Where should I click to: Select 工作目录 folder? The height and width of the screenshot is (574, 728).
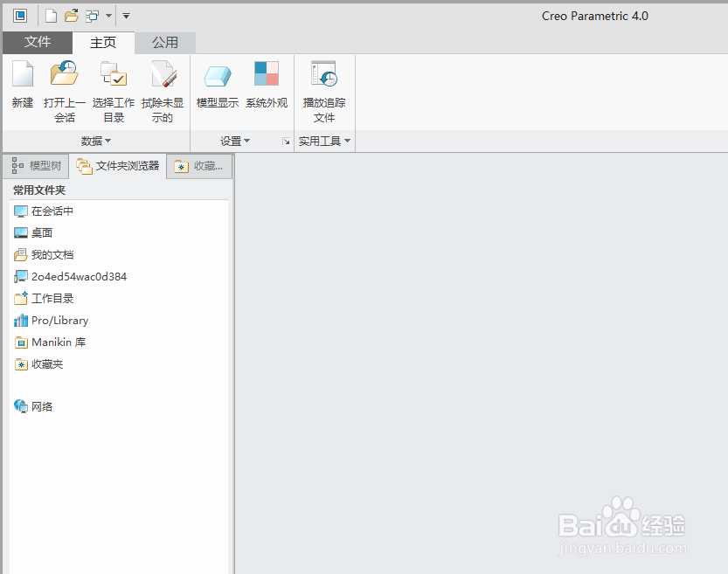click(44, 299)
